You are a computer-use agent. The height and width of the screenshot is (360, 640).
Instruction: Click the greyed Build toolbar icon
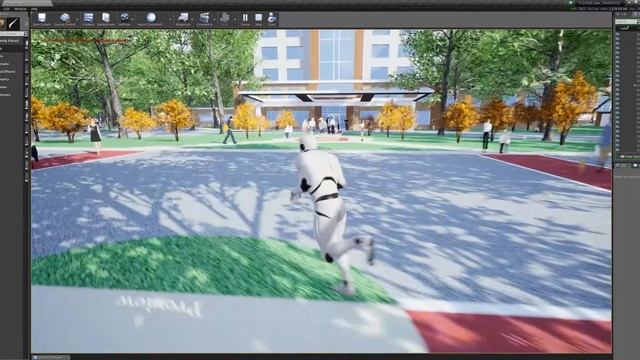pyautogui.click(x=224, y=19)
